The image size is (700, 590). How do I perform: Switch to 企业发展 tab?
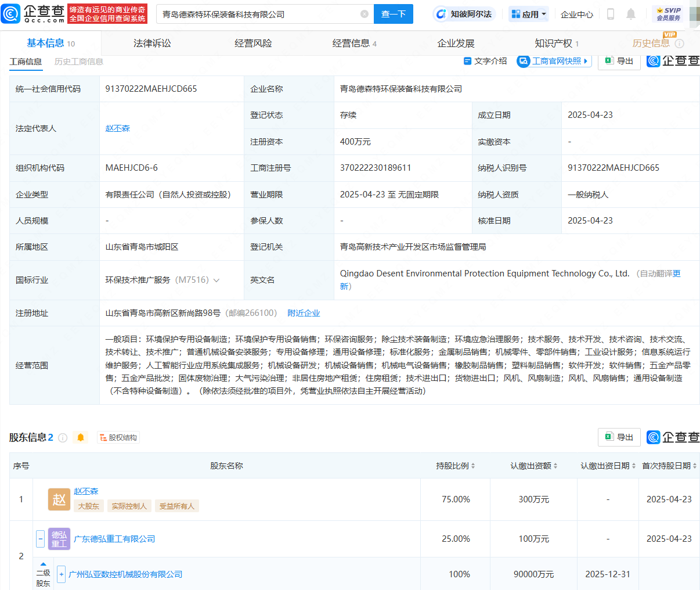456,44
